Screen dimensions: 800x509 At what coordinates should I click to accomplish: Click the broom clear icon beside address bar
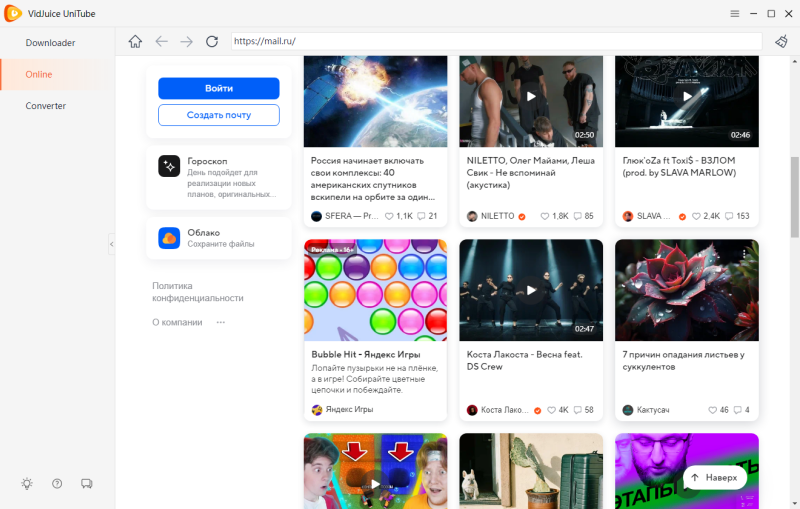click(781, 42)
